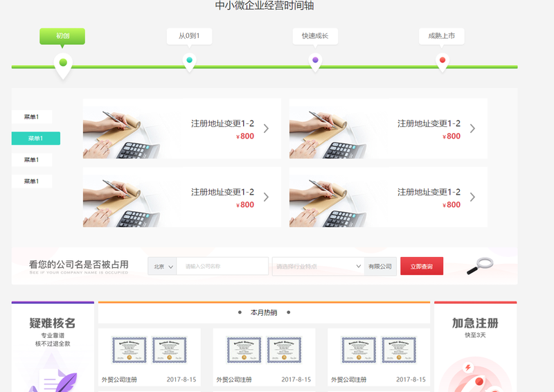
Task: Click the green pin marker on timeline
Action: point(63,65)
